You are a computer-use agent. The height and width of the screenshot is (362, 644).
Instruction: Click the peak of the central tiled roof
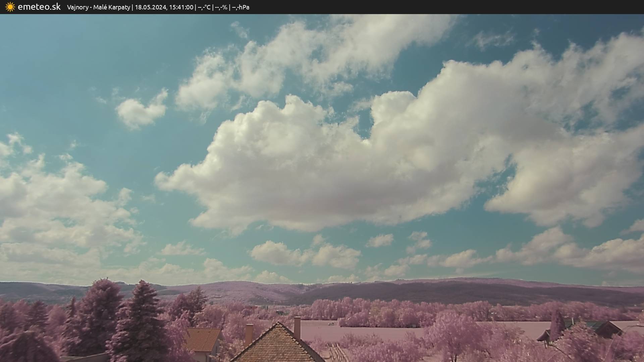pyautogui.click(x=278, y=324)
